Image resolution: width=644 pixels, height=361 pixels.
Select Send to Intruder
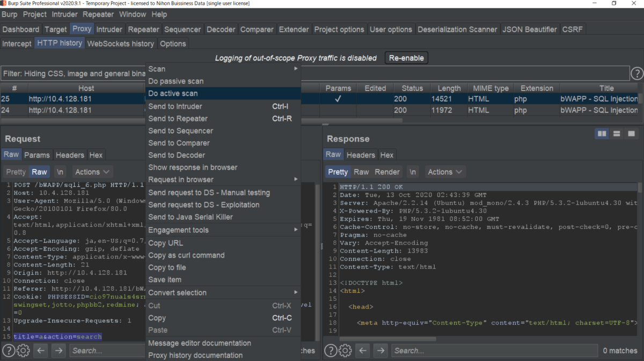(x=223, y=106)
